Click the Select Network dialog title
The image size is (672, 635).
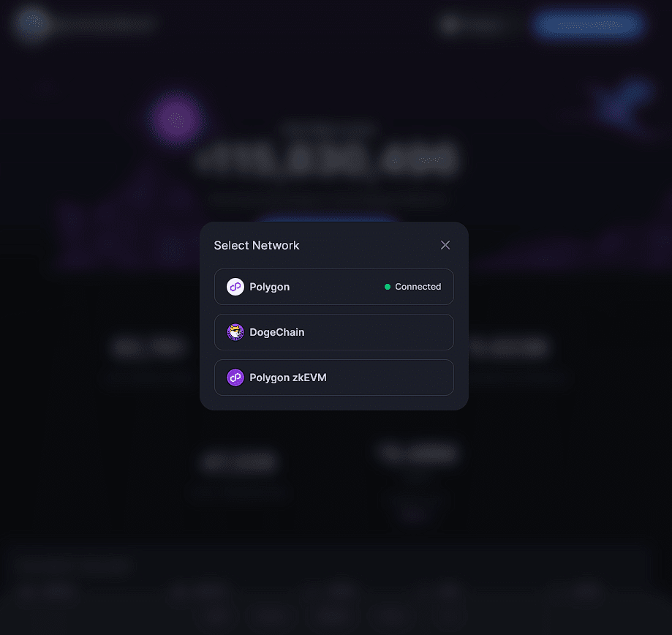(257, 245)
